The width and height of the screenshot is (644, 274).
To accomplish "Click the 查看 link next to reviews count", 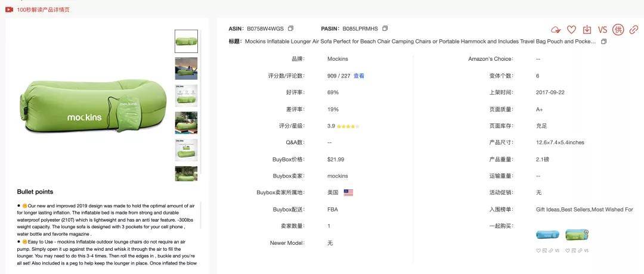I will click(x=359, y=76).
